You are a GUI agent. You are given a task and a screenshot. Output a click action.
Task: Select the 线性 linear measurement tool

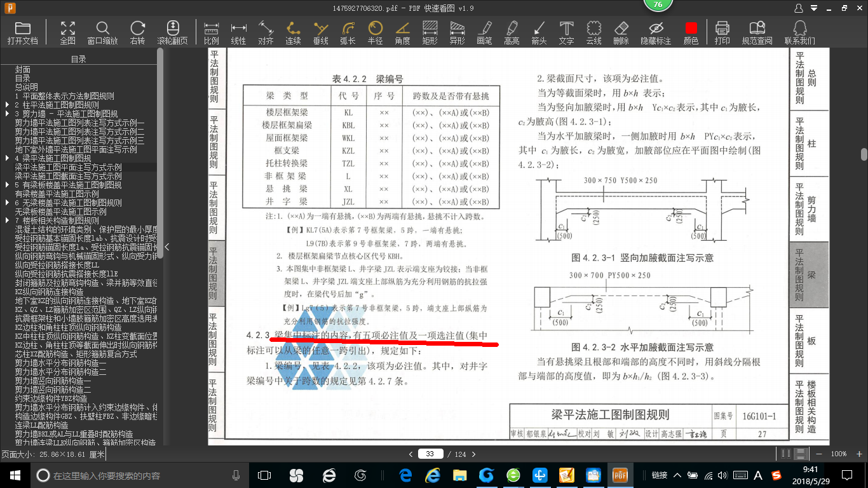238,32
